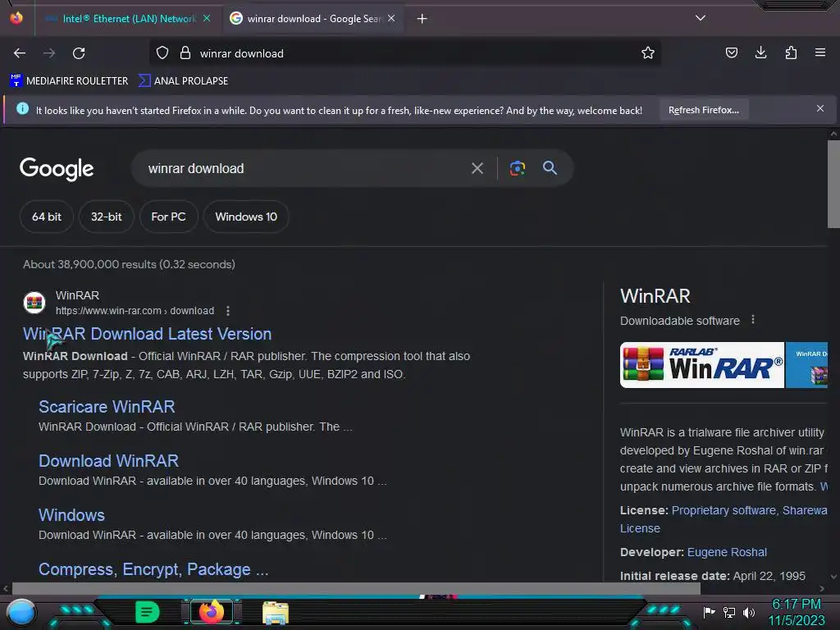The image size is (840, 630).
Task: Open WinRAR Download Latest Version result
Action: [x=148, y=334]
